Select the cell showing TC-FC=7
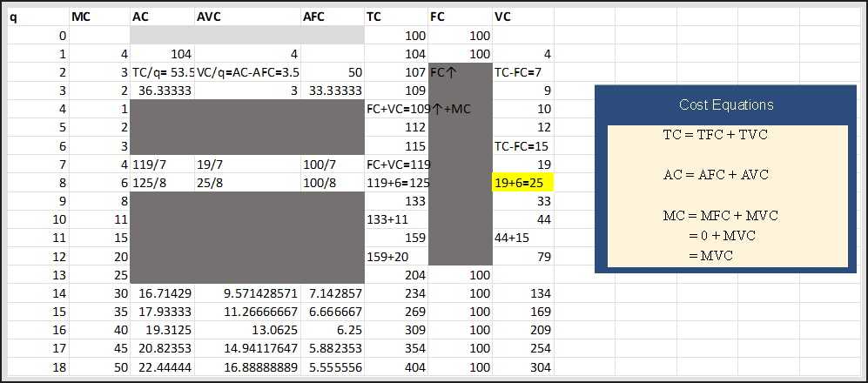 point(523,72)
